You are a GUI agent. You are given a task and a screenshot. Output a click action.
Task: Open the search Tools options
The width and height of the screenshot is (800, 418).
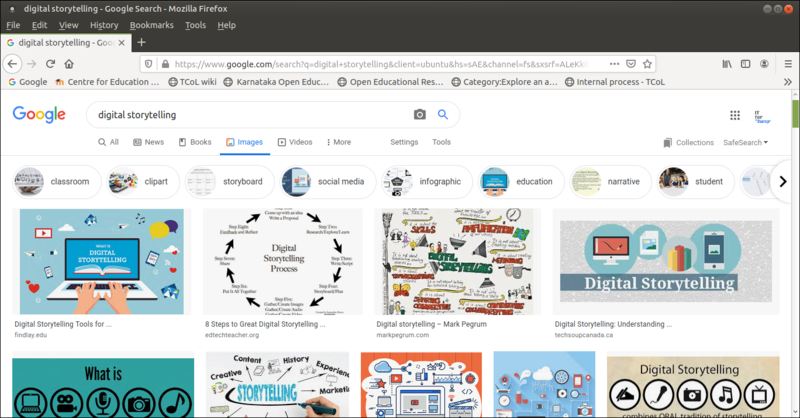click(441, 142)
